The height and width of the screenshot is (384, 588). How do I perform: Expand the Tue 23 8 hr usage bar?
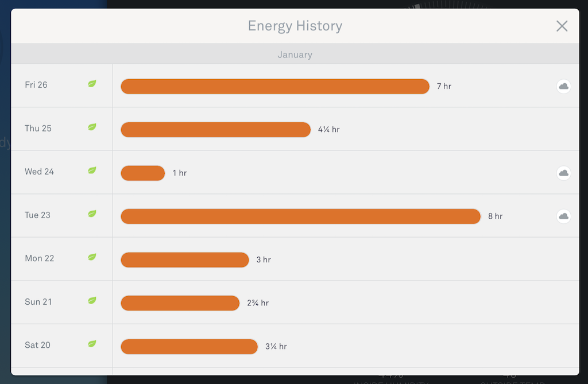pyautogui.click(x=300, y=216)
